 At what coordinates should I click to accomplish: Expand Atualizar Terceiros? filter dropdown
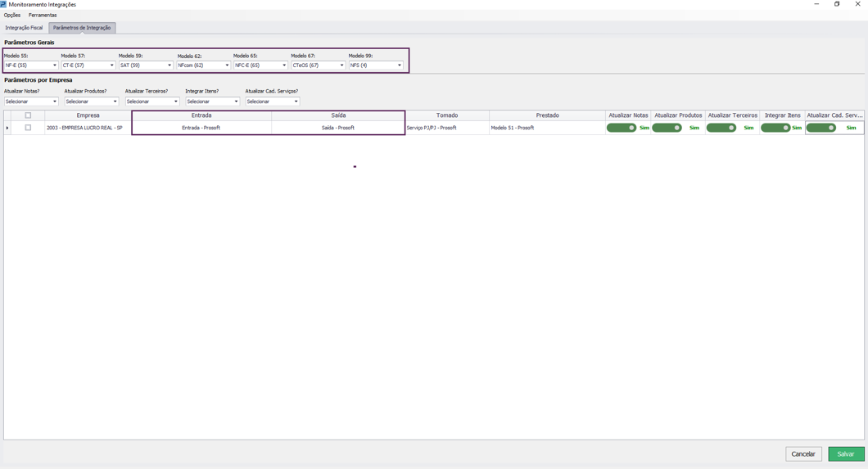point(152,101)
